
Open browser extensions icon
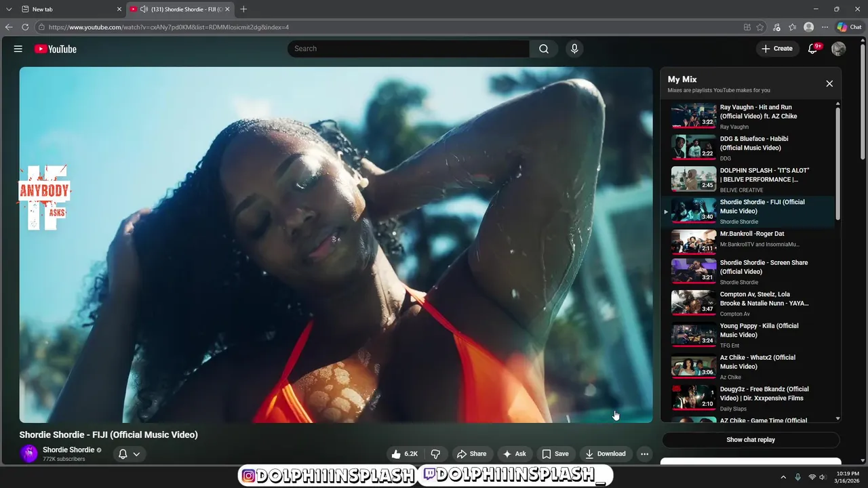[776, 27]
